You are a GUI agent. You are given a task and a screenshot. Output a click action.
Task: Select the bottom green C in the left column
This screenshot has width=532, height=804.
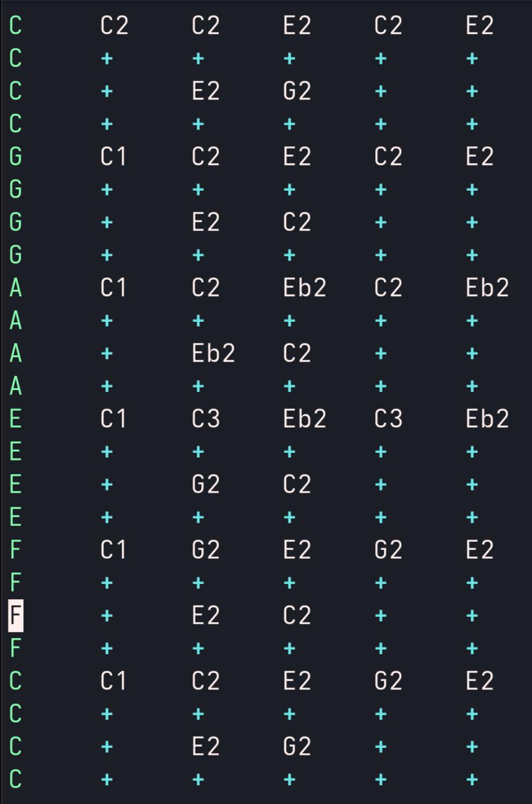click(12, 779)
